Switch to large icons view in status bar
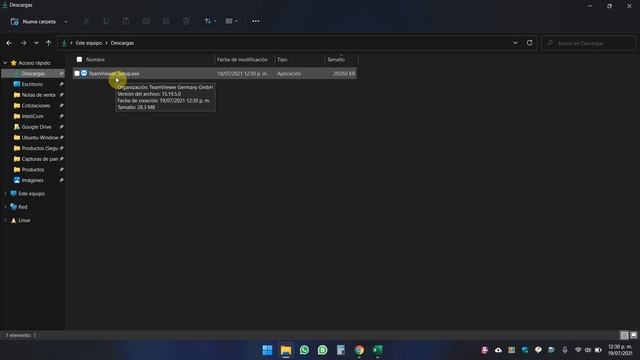Viewport: 640px width, 360px height. point(633,335)
